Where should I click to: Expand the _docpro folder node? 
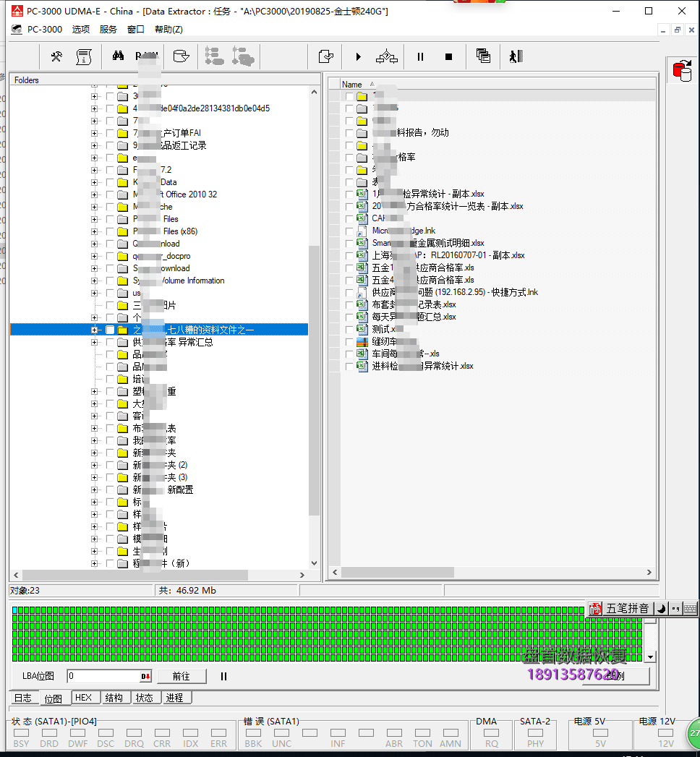coord(94,256)
